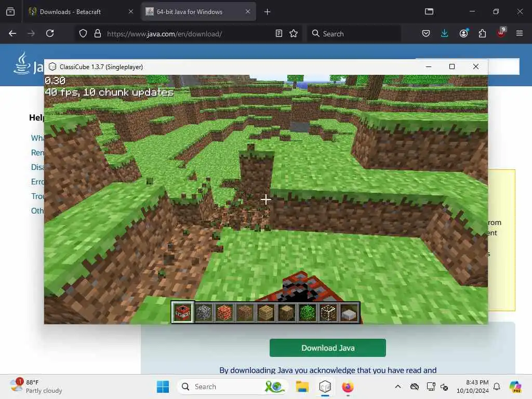Viewport: 532px width, 399px height.
Task: Save page to Pocket
Action: (426, 33)
